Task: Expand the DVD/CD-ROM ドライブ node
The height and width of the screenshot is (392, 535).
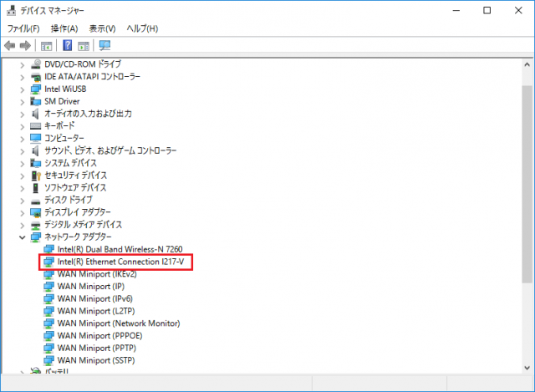Action: coord(23,64)
